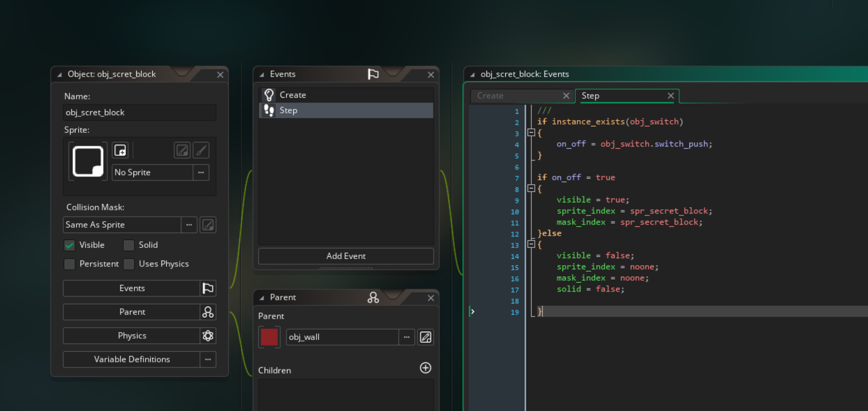Click ellipsis beside Variable Definitions

[x=208, y=359]
